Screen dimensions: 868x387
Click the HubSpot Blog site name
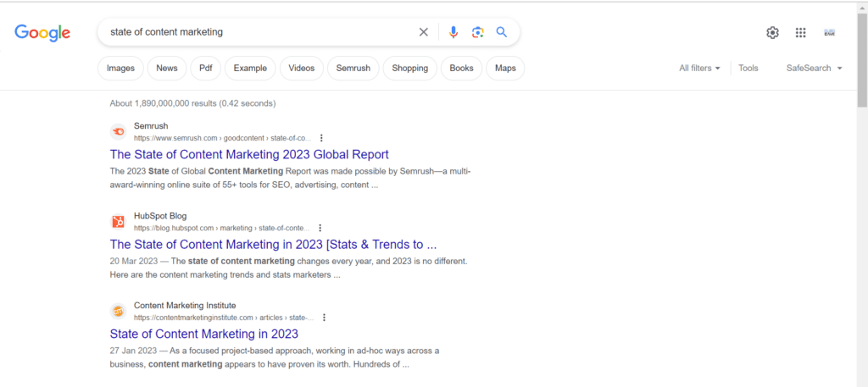point(160,216)
